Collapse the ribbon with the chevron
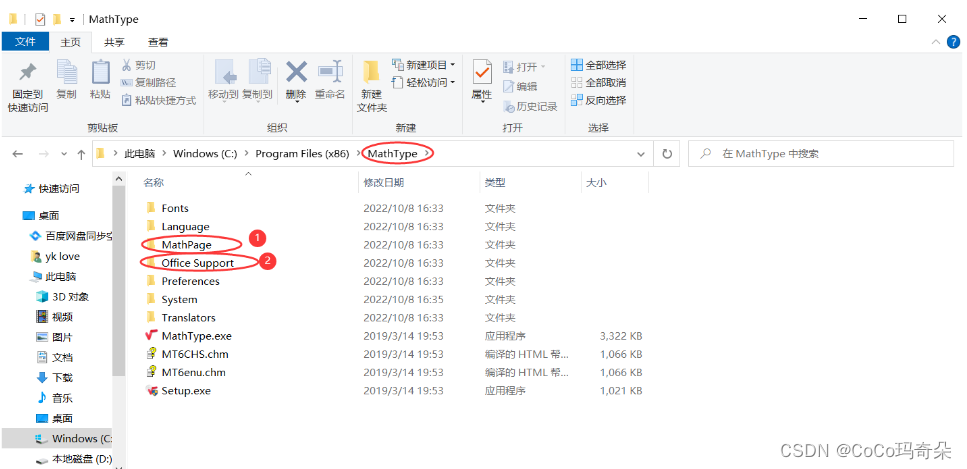Viewport: 967px width, 469px height. click(x=936, y=42)
